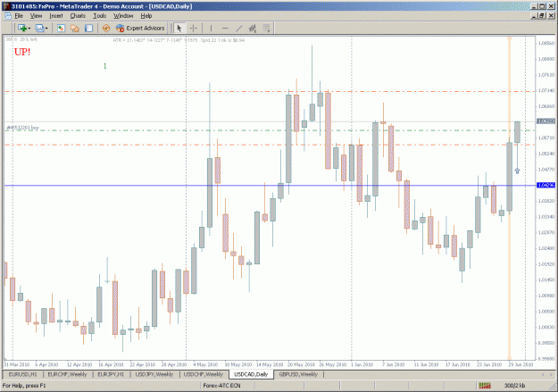The height and width of the screenshot is (392, 558).
Task: Click the inner chart restore button
Action: 542,16
